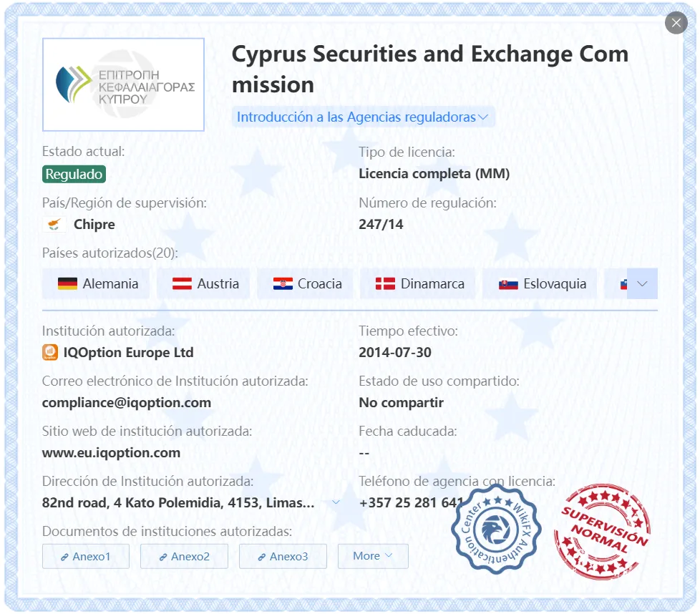Screen dimensions: 700x614
Task: Click the Chipre country name
Action: tap(94, 224)
